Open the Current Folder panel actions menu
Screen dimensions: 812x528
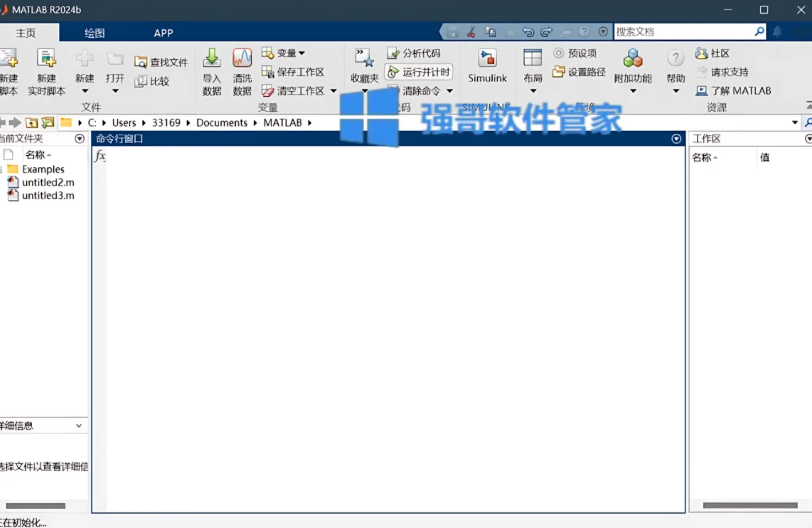click(x=80, y=139)
